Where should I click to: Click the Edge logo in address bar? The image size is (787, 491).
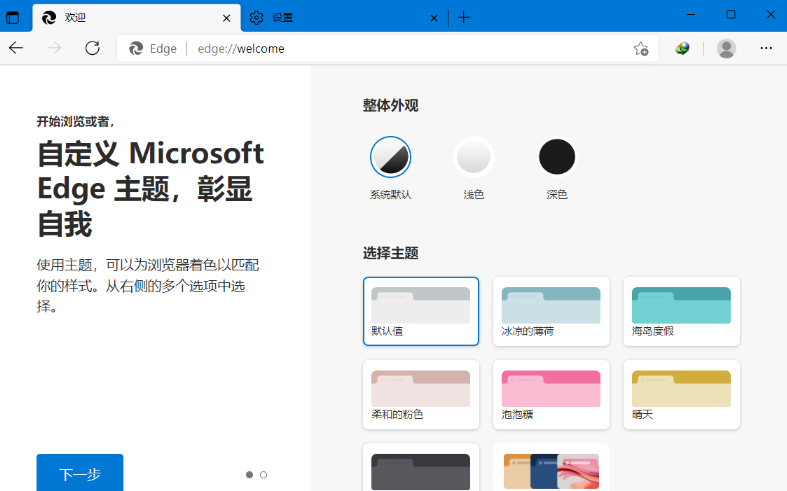136,48
